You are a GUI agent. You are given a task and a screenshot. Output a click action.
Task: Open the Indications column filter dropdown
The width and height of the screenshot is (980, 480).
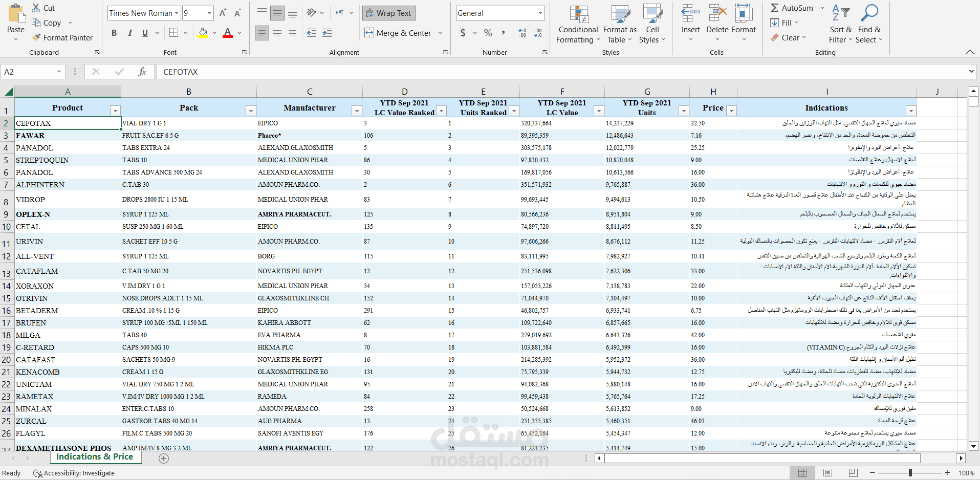tap(911, 111)
